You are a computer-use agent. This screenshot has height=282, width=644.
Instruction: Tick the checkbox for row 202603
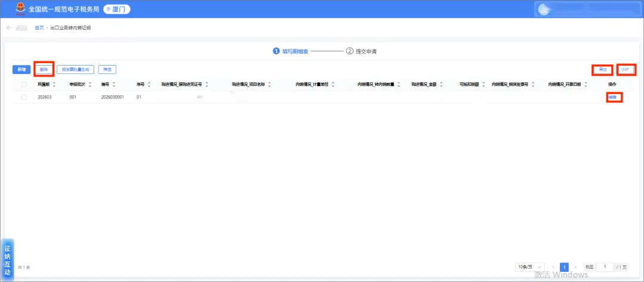pos(24,97)
